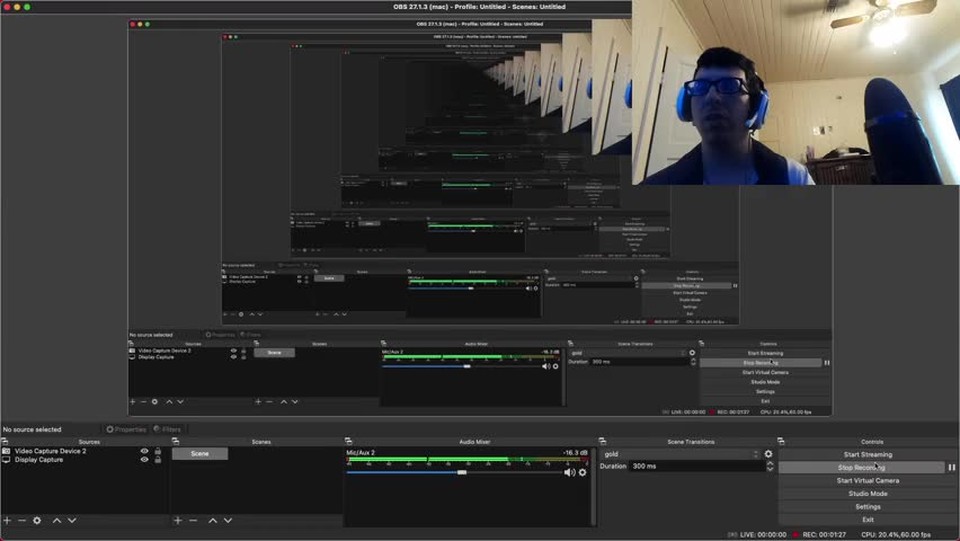Remove the selected source with the minus icon
This screenshot has width=960, height=541.
(x=22, y=520)
